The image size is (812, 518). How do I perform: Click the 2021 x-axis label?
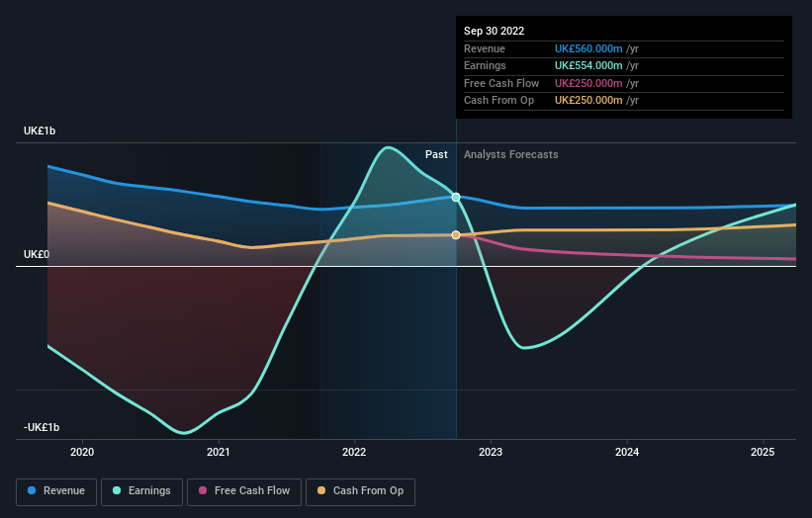(x=218, y=453)
